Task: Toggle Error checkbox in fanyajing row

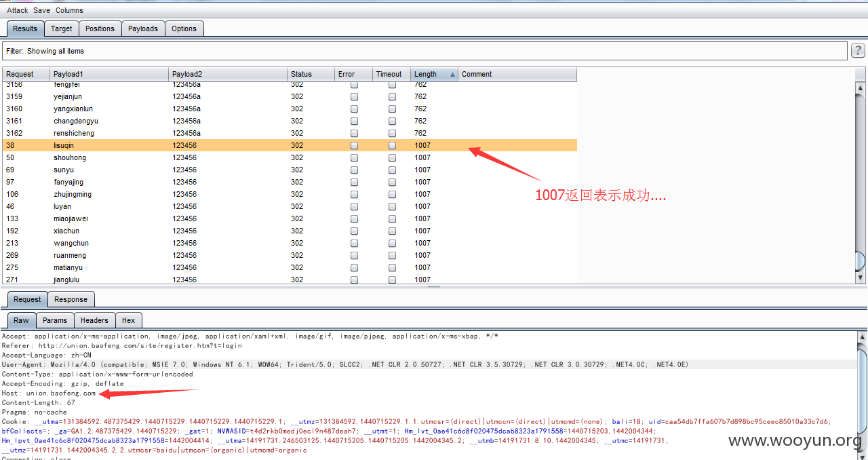Action: pos(354,182)
